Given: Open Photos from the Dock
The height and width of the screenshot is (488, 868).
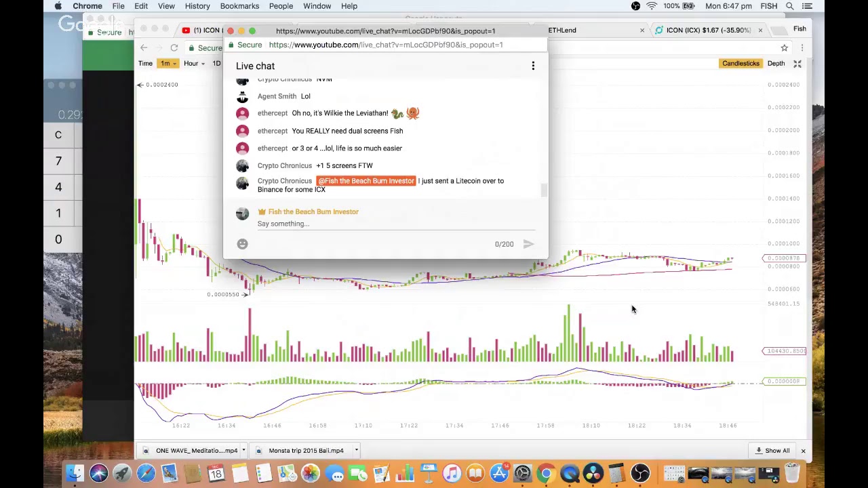Looking at the screenshot, I should [x=311, y=473].
